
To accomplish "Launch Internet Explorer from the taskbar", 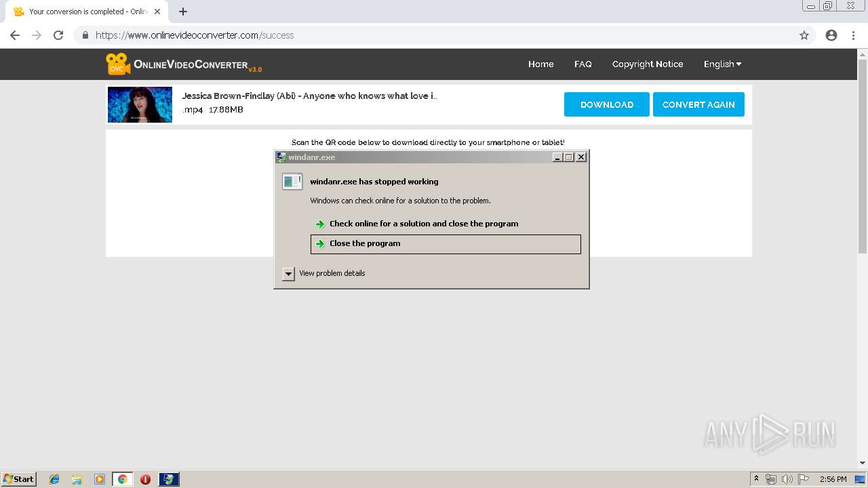I will point(54,479).
